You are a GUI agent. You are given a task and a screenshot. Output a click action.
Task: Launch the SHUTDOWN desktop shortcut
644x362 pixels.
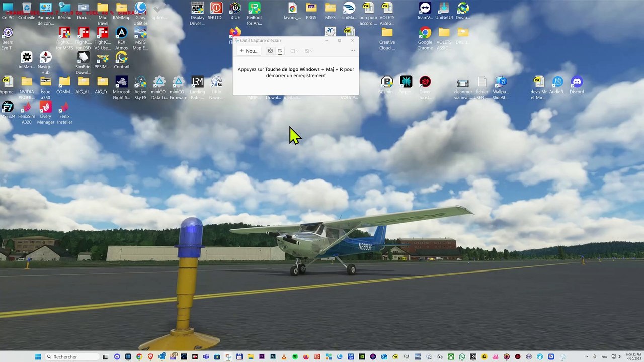(x=216, y=11)
